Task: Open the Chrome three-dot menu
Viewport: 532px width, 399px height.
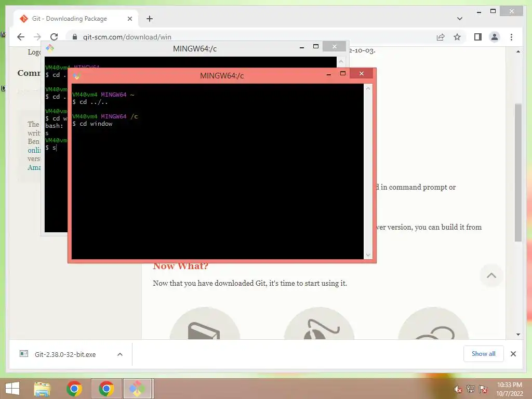Action: point(511,37)
